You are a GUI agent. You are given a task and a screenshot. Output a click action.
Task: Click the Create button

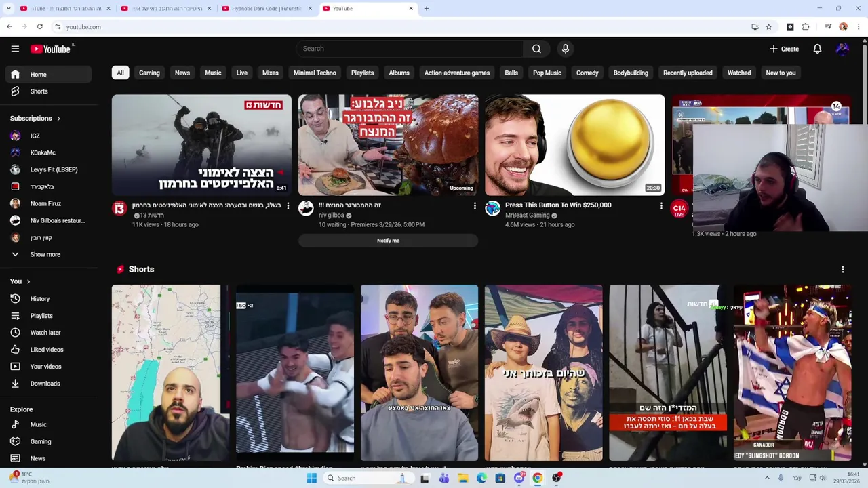pos(784,49)
